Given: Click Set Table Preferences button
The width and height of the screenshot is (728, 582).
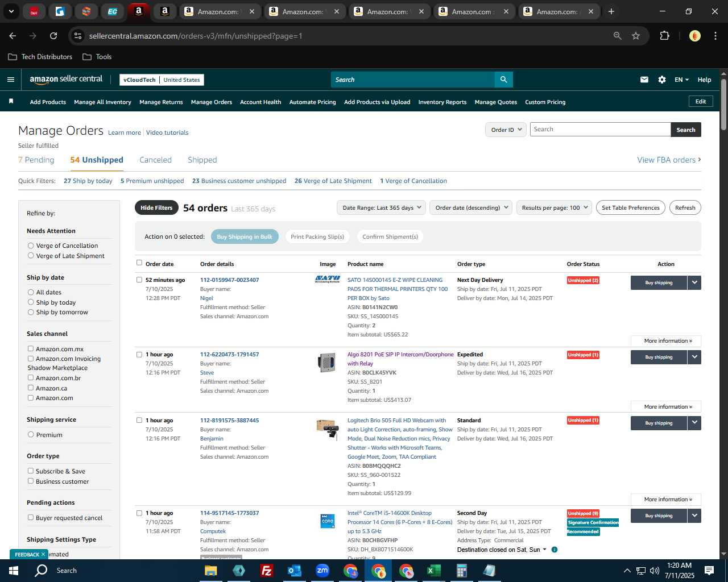Looking at the screenshot, I should pyautogui.click(x=631, y=207).
